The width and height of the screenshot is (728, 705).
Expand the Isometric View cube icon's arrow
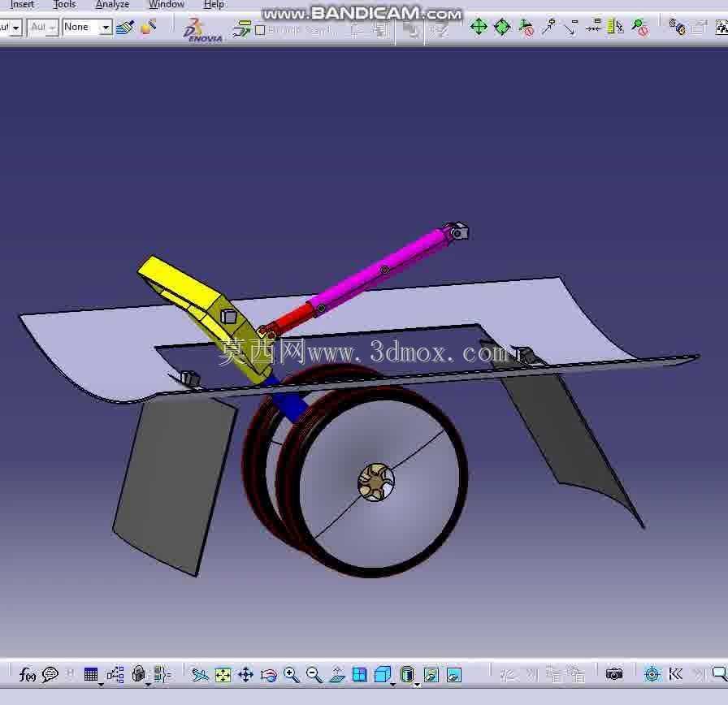393,685
